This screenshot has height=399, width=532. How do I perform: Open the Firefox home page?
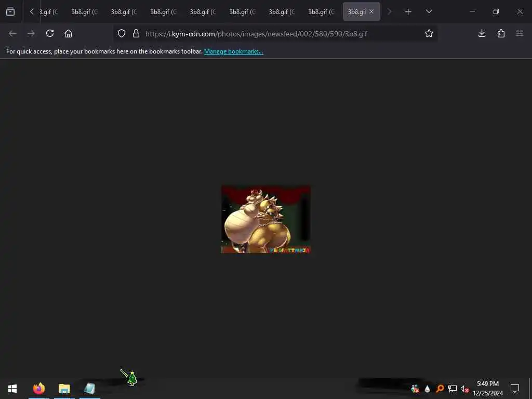coord(68,34)
